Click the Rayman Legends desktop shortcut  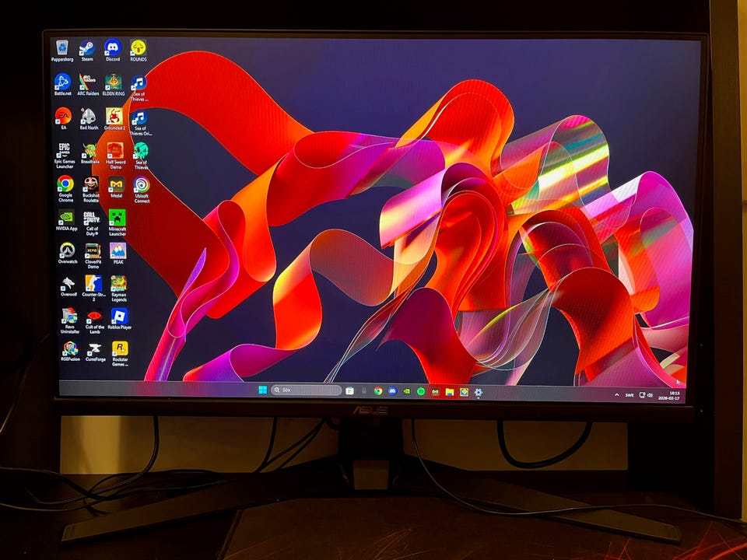pos(118,288)
